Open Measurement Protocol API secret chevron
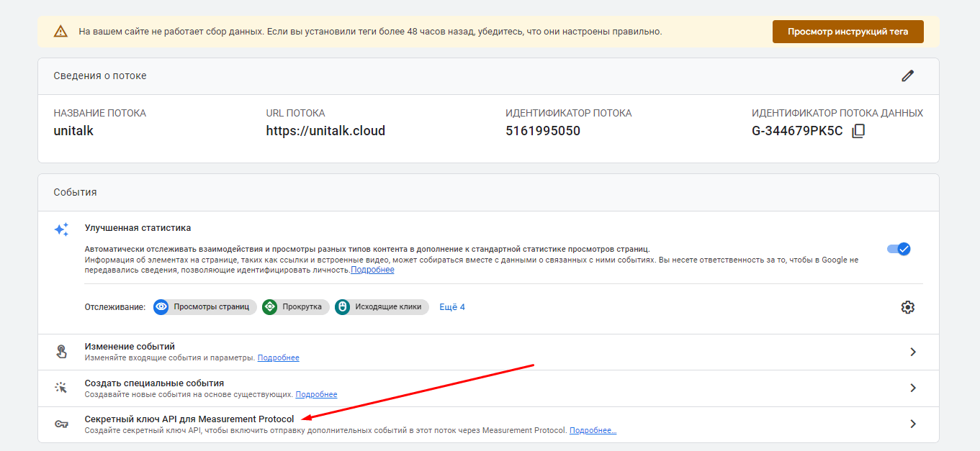This screenshot has height=451, width=980. pyautogui.click(x=913, y=424)
